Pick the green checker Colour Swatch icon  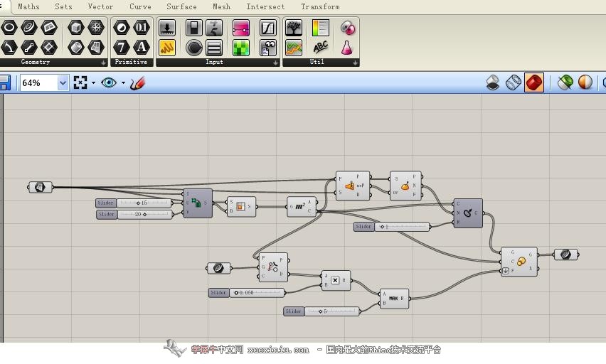(x=241, y=48)
